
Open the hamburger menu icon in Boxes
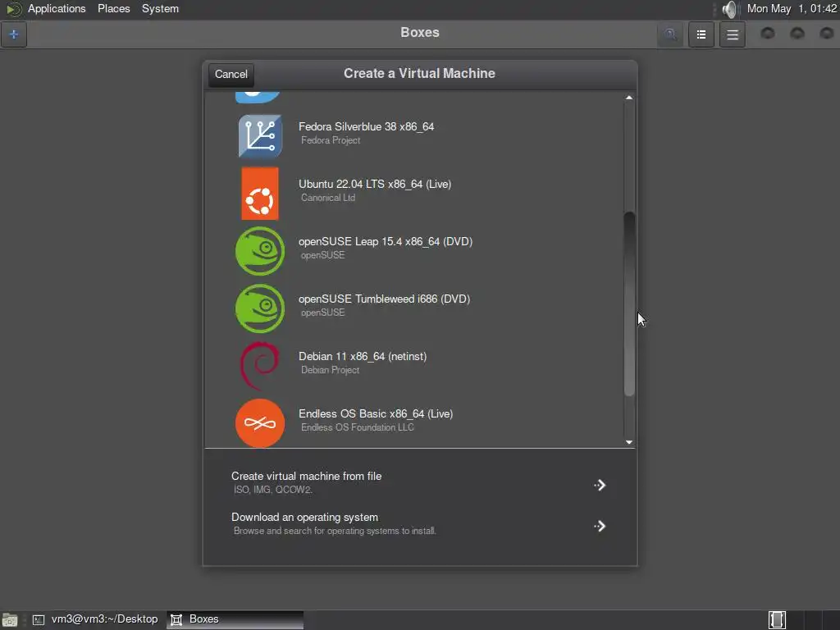(x=733, y=34)
